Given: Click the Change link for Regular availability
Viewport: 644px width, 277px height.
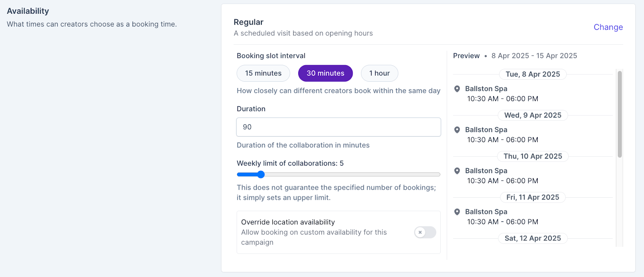Looking at the screenshot, I should click(608, 27).
